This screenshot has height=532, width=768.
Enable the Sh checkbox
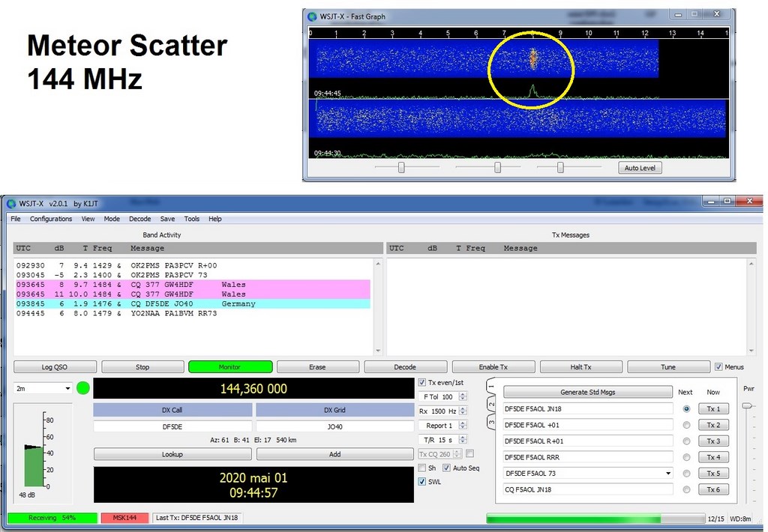click(421, 468)
